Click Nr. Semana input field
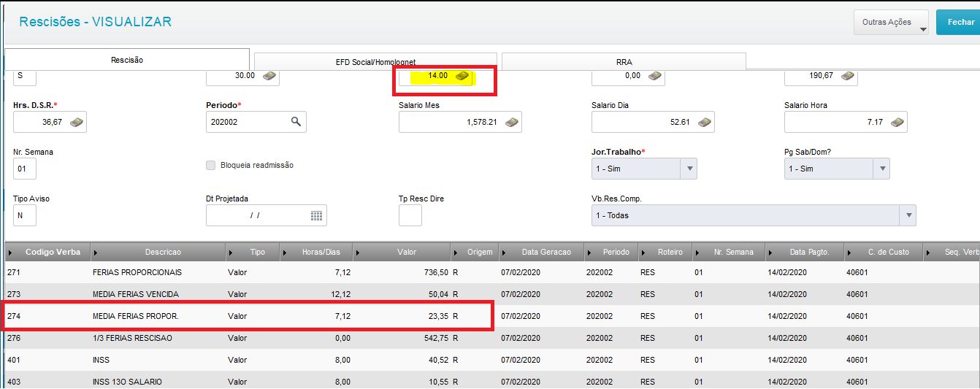Screen dimensions: 980x389 coord(25,169)
